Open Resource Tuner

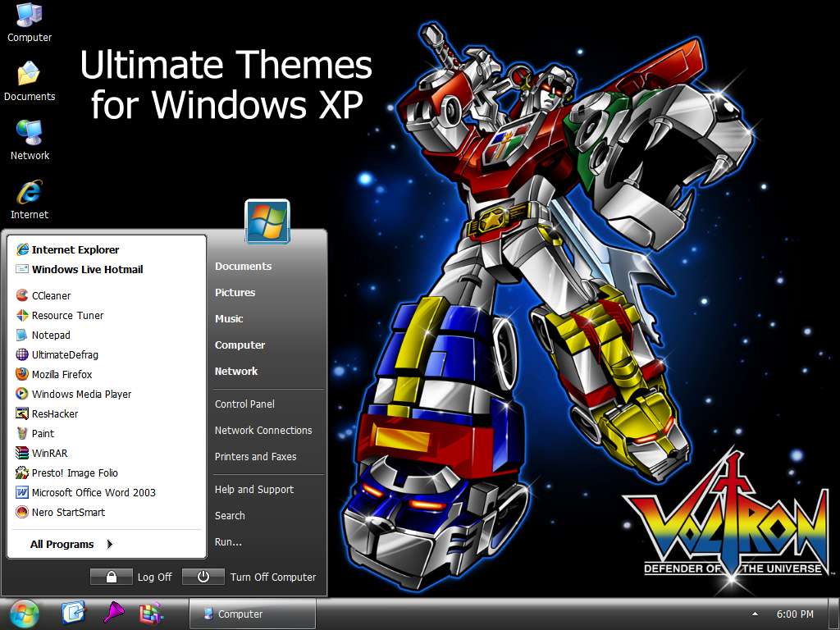pos(67,315)
